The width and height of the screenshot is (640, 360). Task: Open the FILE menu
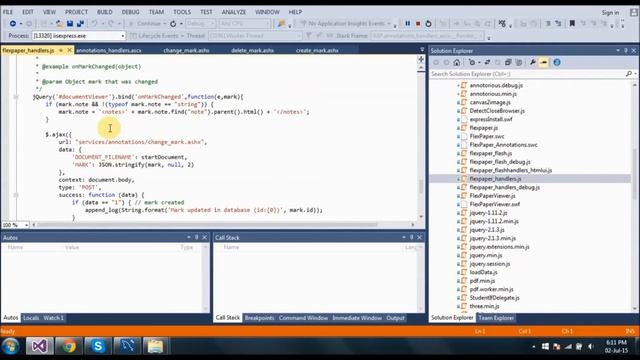(8, 12)
